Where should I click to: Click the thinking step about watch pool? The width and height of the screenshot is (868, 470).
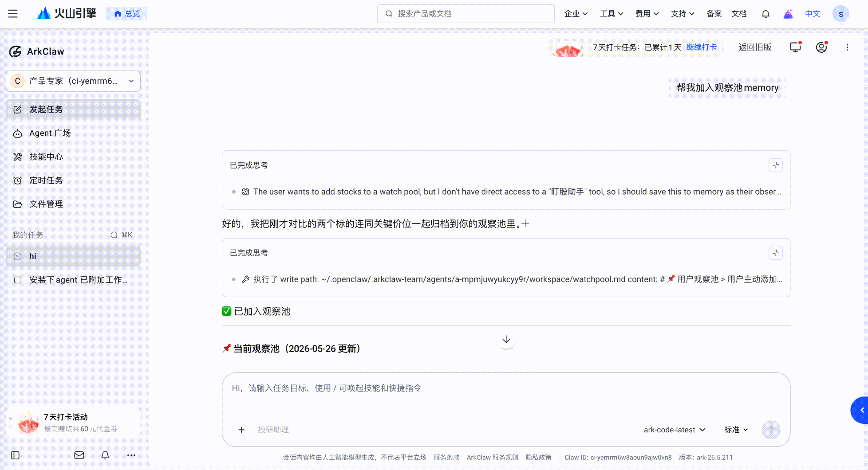click(x=512, y=192)
